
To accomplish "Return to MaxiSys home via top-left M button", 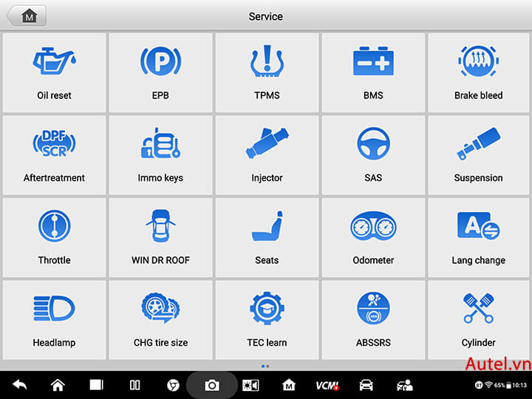I will 27,16.
